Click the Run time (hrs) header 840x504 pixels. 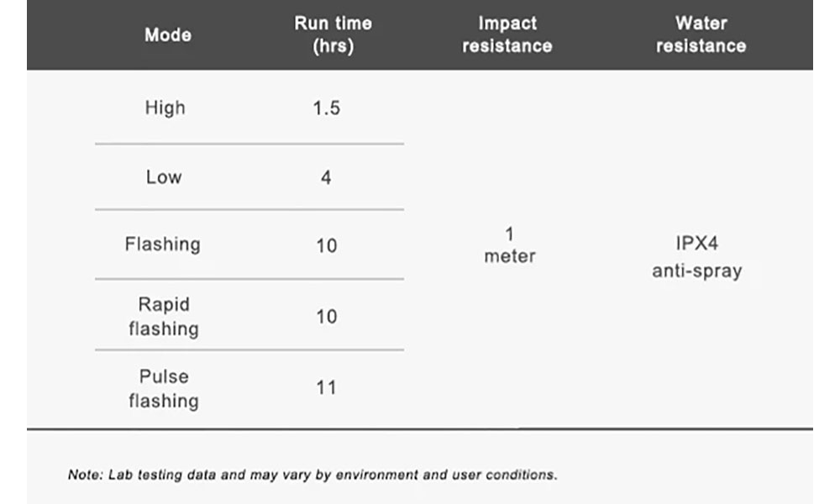(x=332, y=35)
